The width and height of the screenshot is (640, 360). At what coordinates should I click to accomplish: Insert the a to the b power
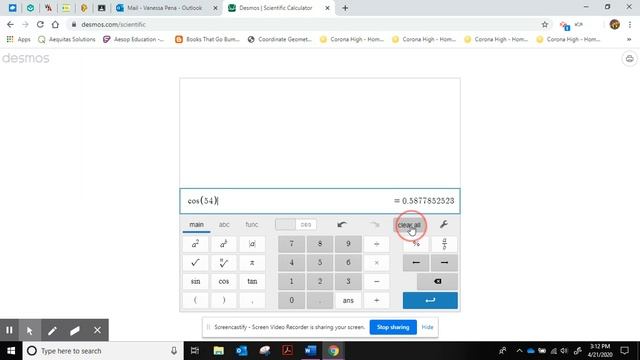coord(224,244)
